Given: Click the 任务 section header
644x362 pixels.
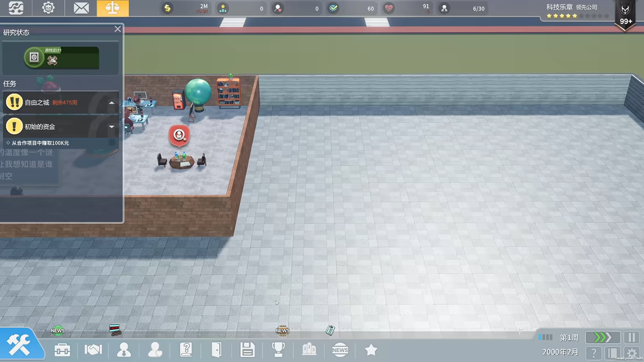Looking at the screenshot, I should coord(10,84).
